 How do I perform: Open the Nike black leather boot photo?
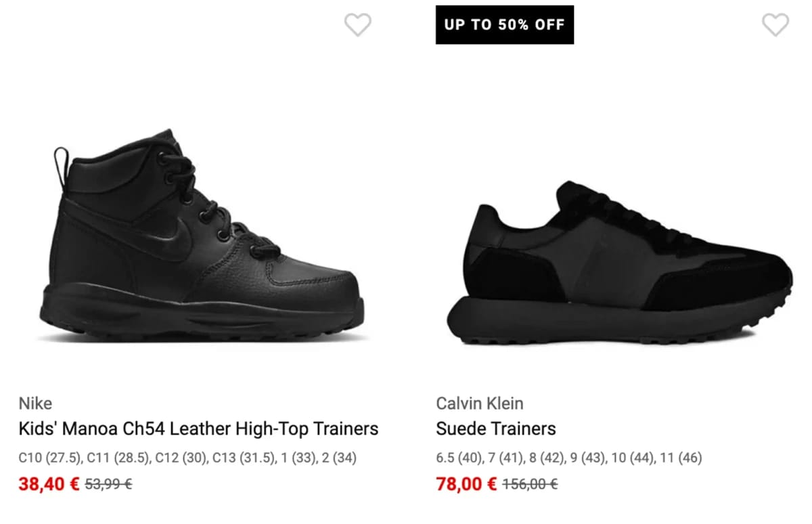point(202,234)
